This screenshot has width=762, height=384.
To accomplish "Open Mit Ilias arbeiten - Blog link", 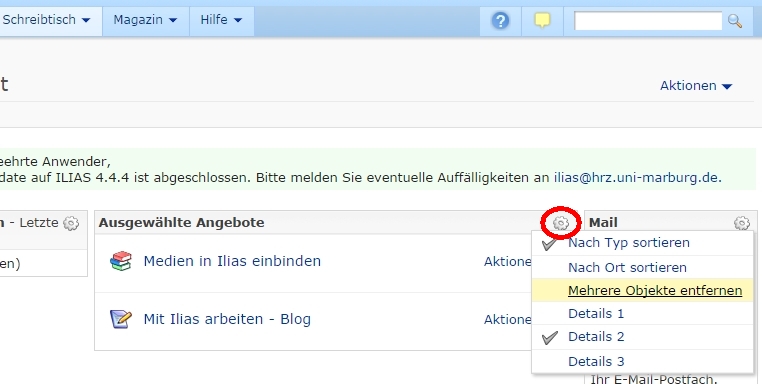I will (x=227, y=319).
